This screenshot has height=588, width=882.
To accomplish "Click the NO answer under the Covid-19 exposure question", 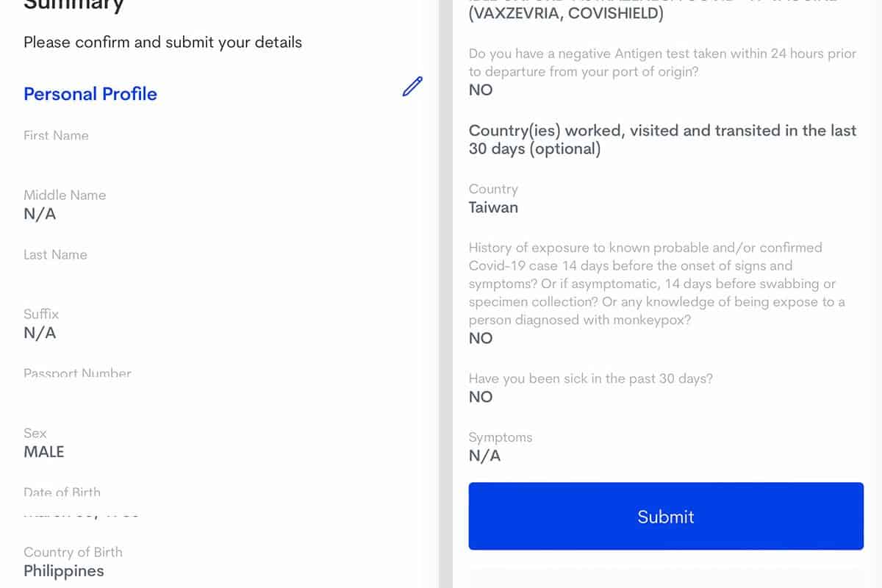I will (481, 338).
